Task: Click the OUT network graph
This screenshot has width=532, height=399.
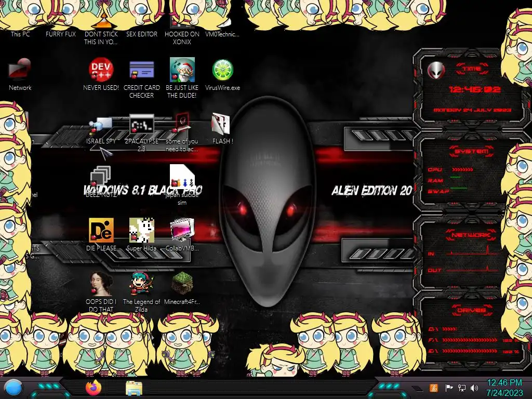Action: tap(472, 269)
